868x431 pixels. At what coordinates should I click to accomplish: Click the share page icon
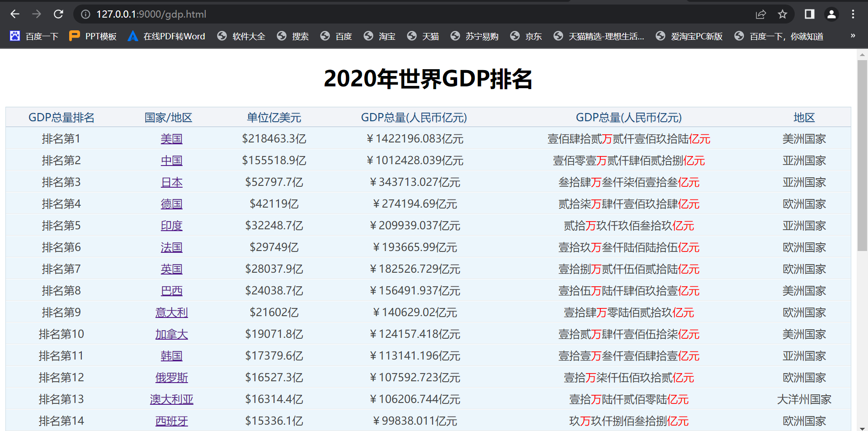(x=761, y=14)
